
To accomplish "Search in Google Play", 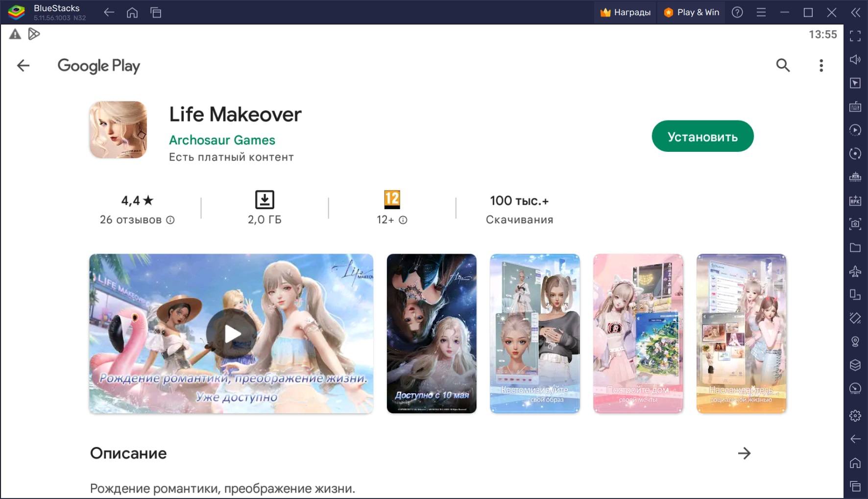I will 783,65.
